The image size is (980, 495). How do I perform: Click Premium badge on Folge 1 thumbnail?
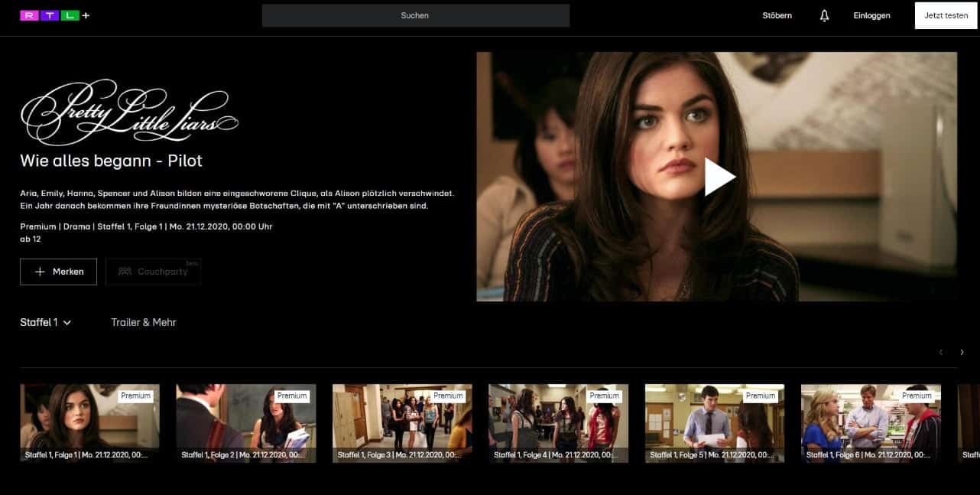[x=136, y=396]
